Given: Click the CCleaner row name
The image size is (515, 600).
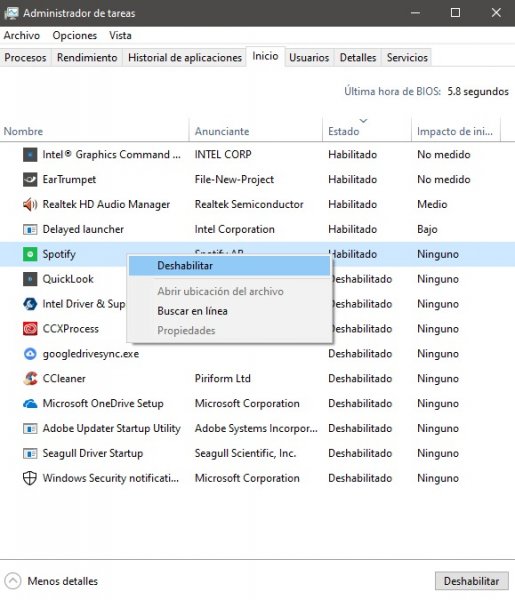Looking at the screenshot, I should click(64, 378).
